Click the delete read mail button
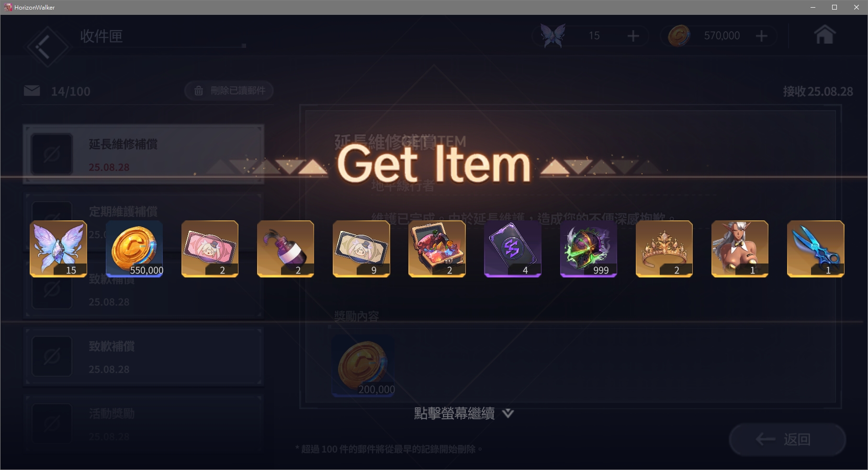This screenshot has height=470, width=868. [x=229, y=91]
